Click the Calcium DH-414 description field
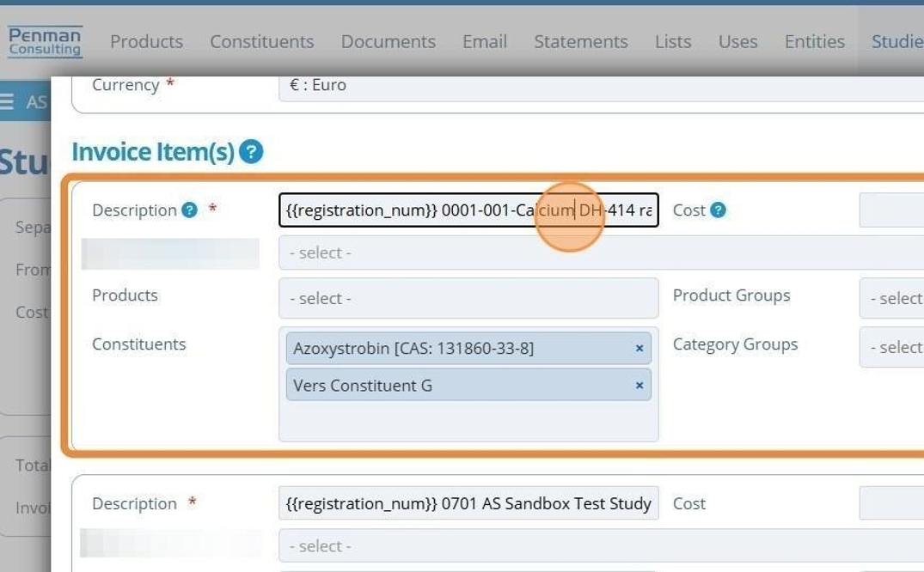The height and width of the screenshot is (572, 924). point(468,210)
